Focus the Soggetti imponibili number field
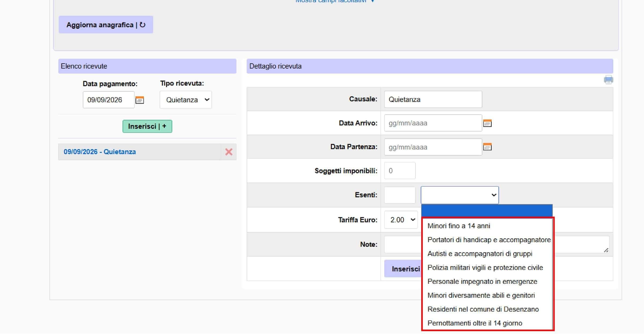This screenshot has height=334, width=644. [x=400, y=170]
